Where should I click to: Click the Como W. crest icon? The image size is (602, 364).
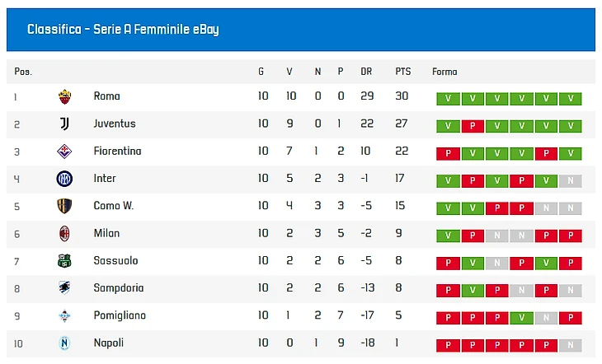[65, 206]
